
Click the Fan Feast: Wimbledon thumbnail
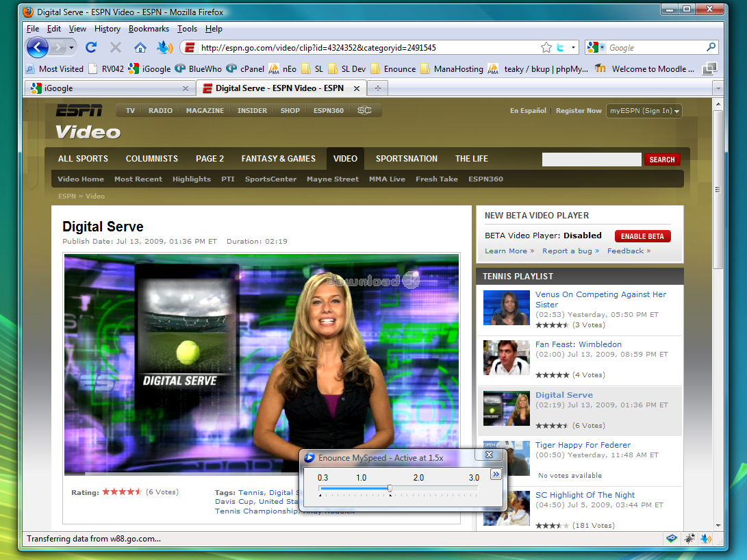(x=506, y=357)
